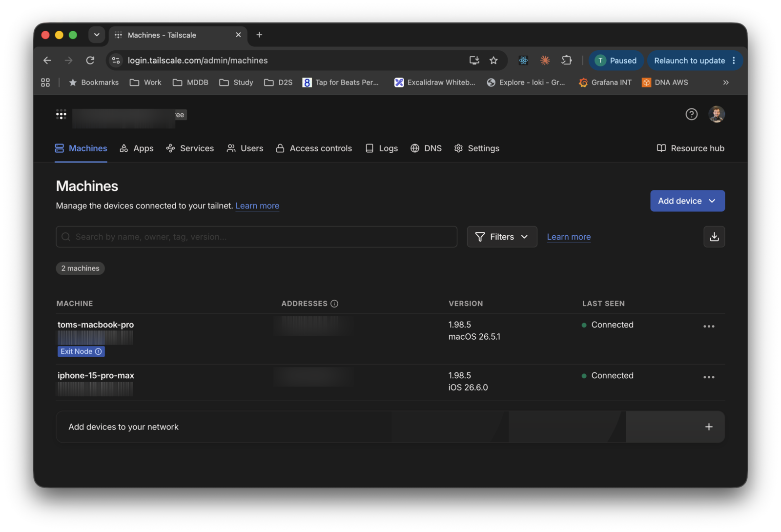Open Chrome three-dot menu

734,61
